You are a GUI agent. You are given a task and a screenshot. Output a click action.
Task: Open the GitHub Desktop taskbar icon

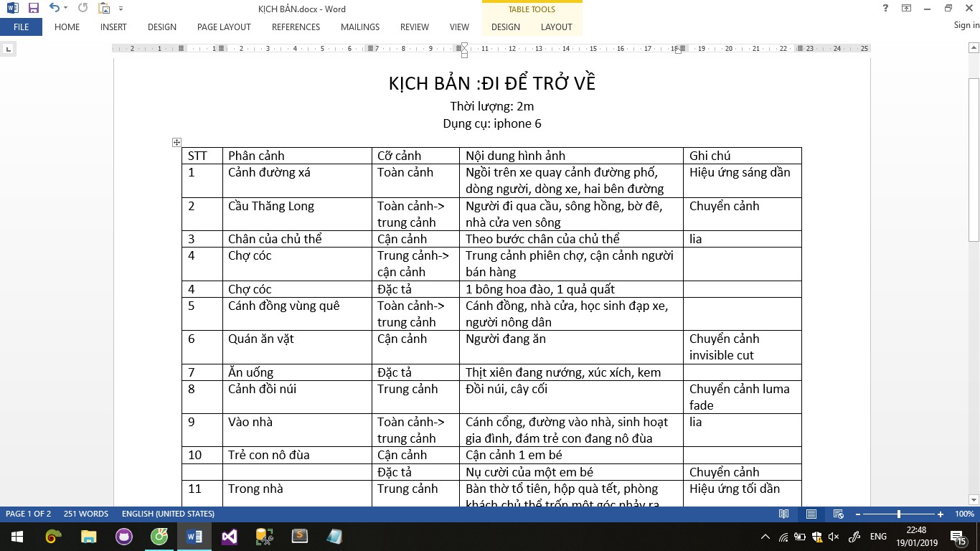(x=124, y=536)
